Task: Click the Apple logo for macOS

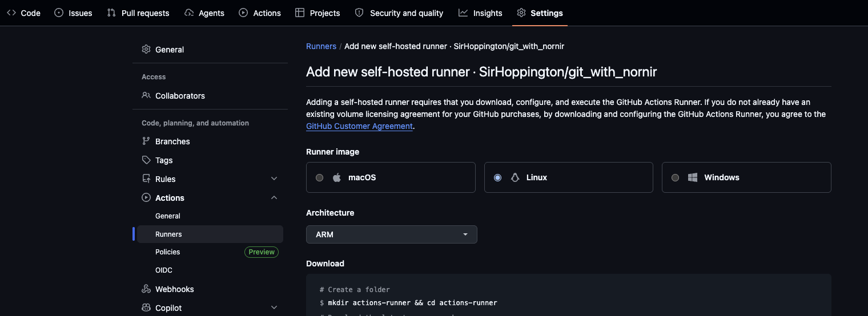Action: coord(337,177)
